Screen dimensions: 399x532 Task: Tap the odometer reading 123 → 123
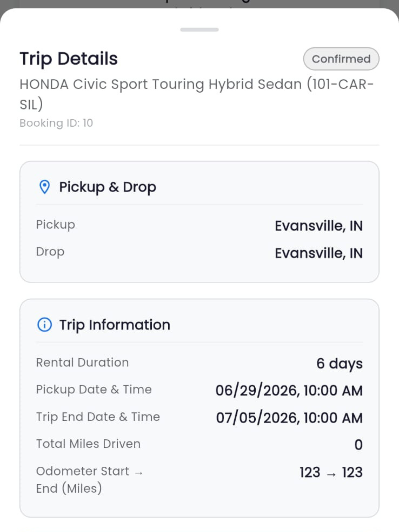[331, 472]
